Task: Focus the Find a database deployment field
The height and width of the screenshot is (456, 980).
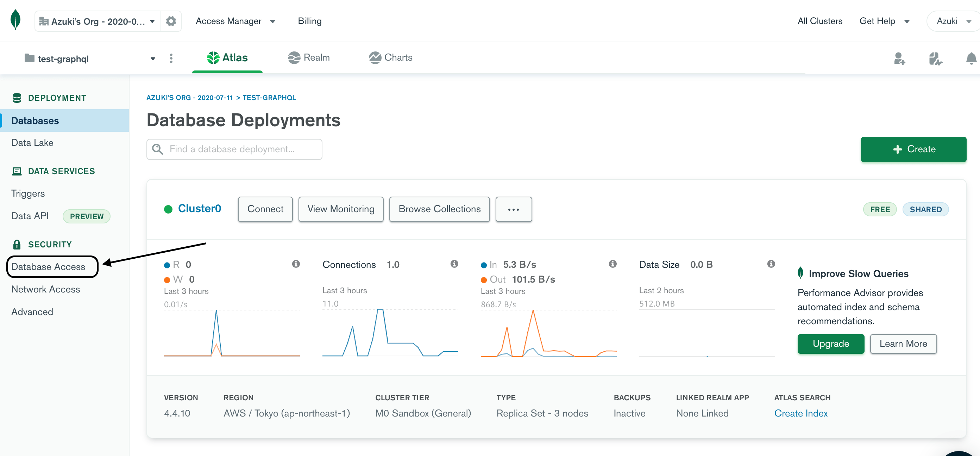Action: pyautogui.click(x=234, y=149)
